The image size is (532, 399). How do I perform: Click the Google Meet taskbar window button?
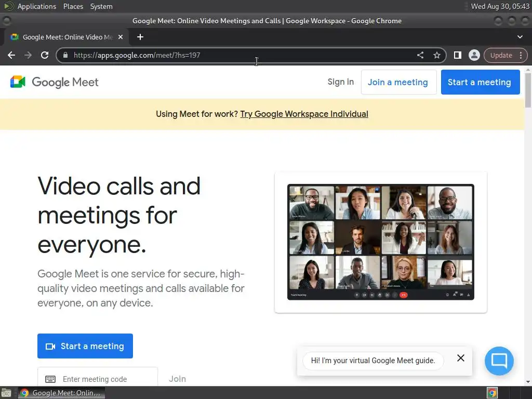[61, 393]
